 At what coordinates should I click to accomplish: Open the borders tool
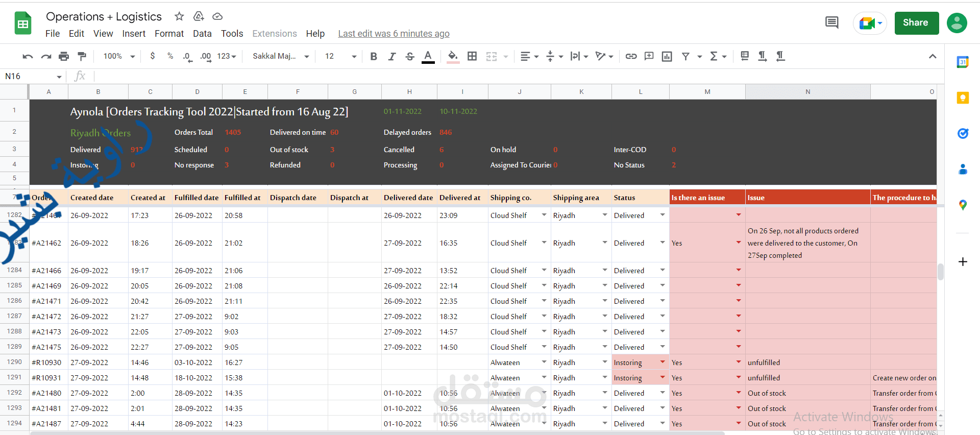click(472, 56)
